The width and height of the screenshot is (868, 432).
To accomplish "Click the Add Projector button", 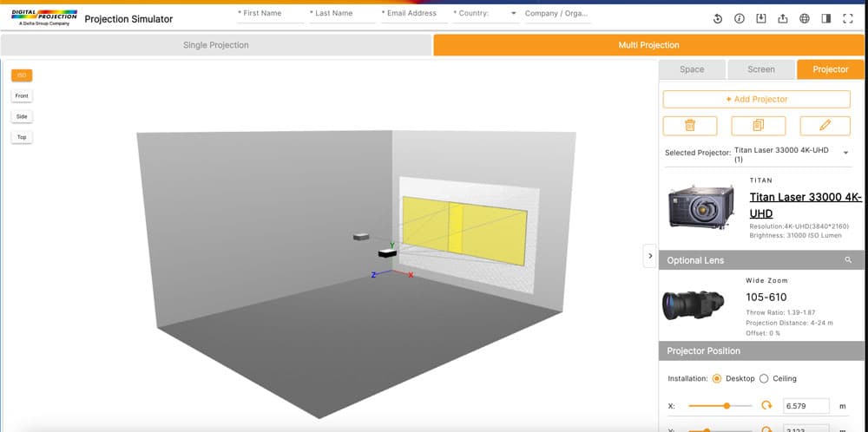I will (x=756, y=99).
